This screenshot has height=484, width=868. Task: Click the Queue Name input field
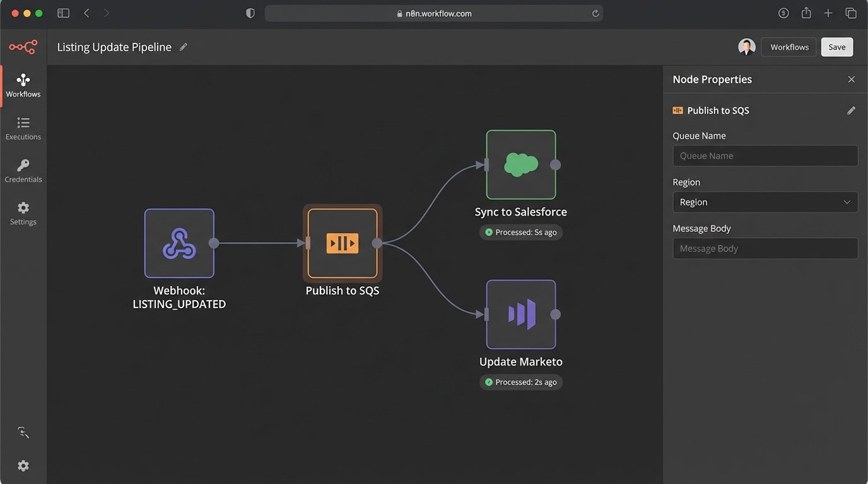point(765,156)
